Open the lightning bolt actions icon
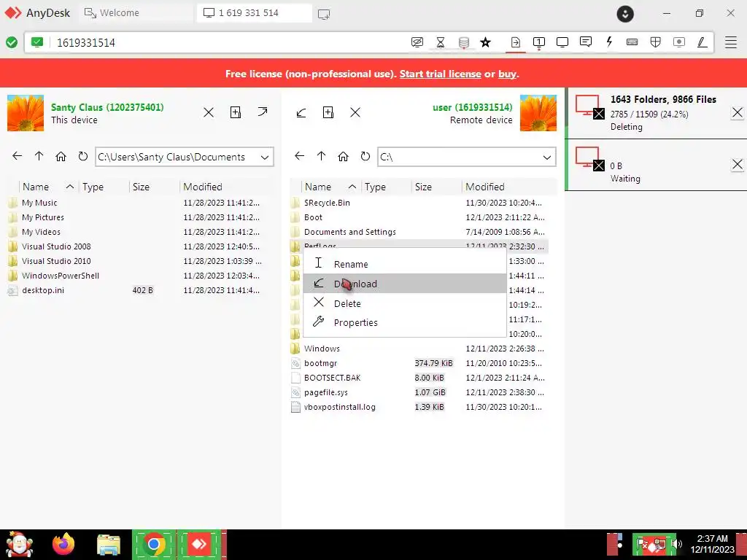 pyautogui.click(x=609, y=42)
